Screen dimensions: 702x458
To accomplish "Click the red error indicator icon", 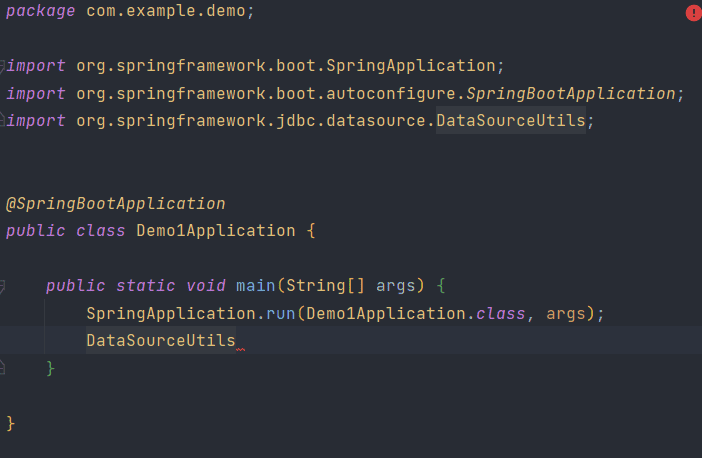I will 694,13.
